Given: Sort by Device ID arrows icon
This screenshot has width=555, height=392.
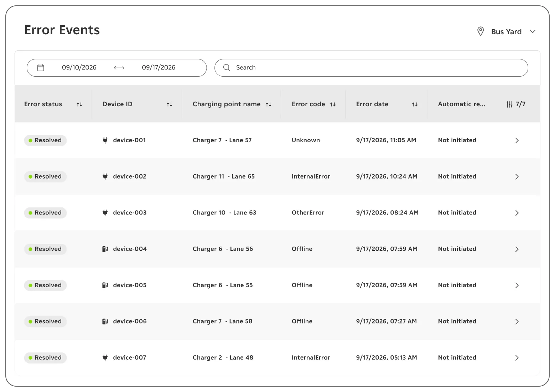Looking at the screenshot, I should tap(170, 104).
